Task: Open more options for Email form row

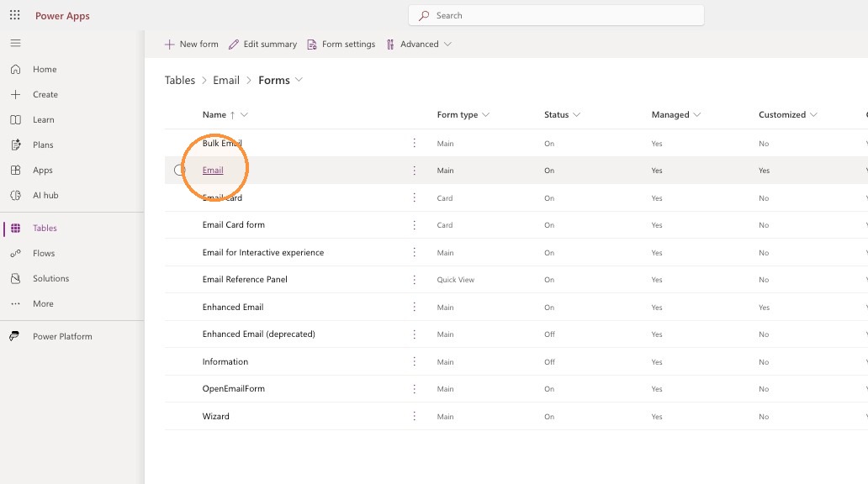Action: [414, 171]
